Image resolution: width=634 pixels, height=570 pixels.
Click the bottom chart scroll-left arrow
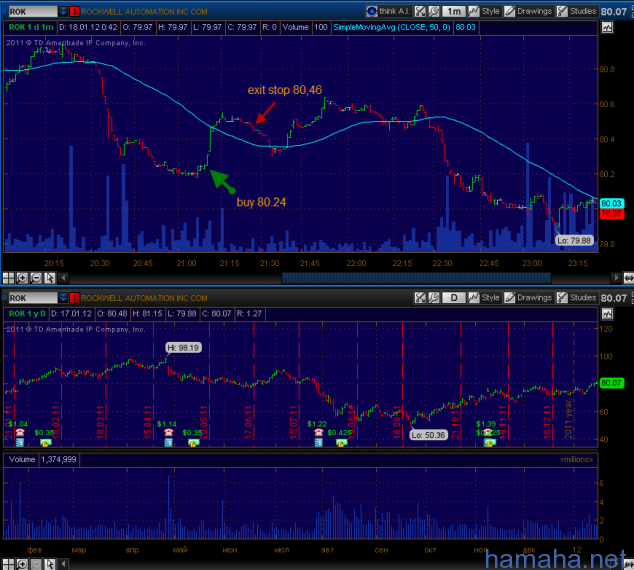[63, 564]
